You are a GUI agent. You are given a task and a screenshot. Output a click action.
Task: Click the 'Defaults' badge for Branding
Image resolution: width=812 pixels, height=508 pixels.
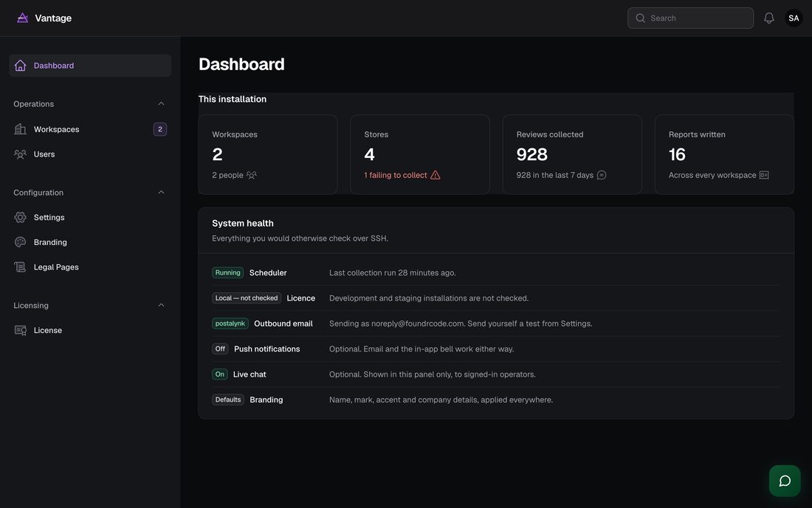[228, 399]
